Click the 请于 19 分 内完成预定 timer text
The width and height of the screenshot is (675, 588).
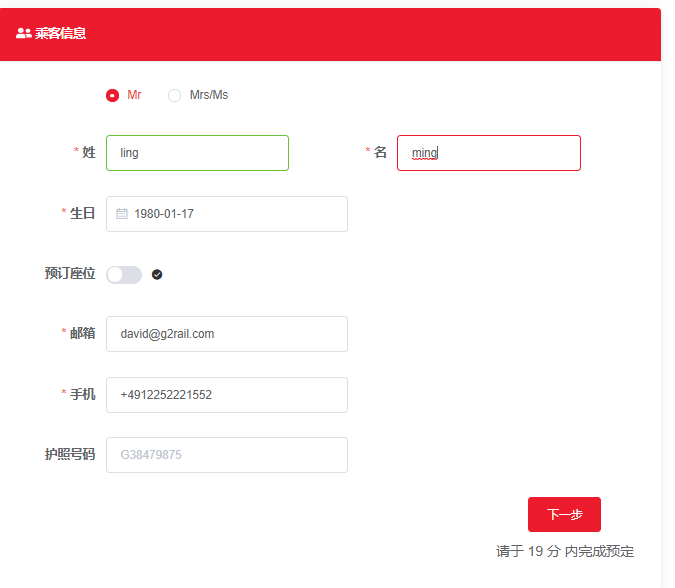pos(565,551)
